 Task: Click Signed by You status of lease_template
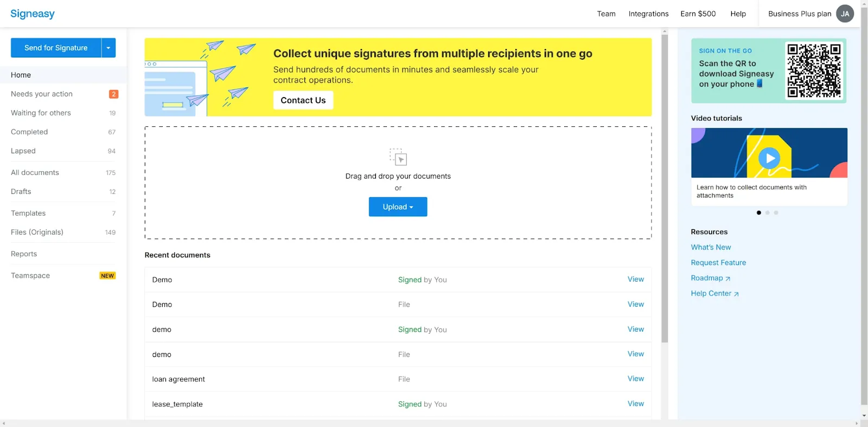point(423,404)
